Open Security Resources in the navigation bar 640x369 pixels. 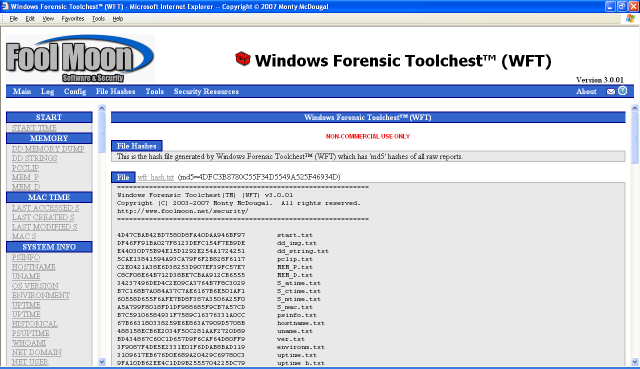tap(206, 91)
